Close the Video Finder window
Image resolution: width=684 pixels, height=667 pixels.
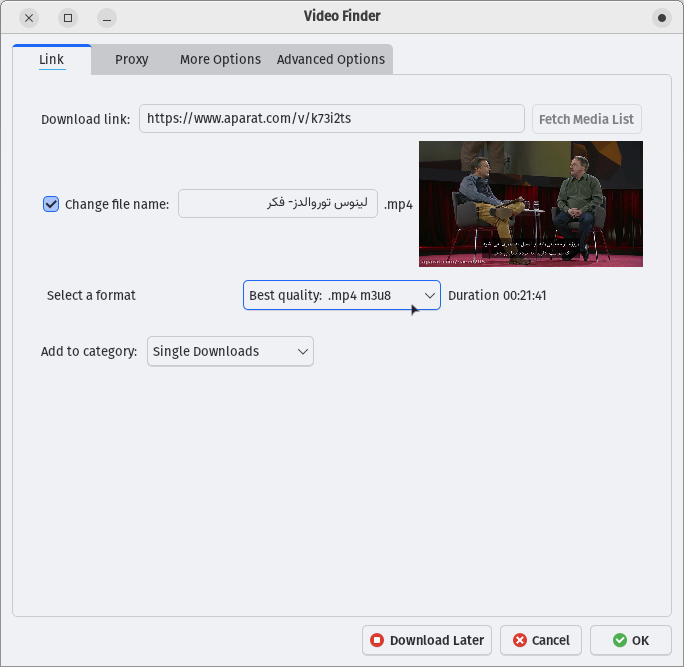(x=29, y=18)
